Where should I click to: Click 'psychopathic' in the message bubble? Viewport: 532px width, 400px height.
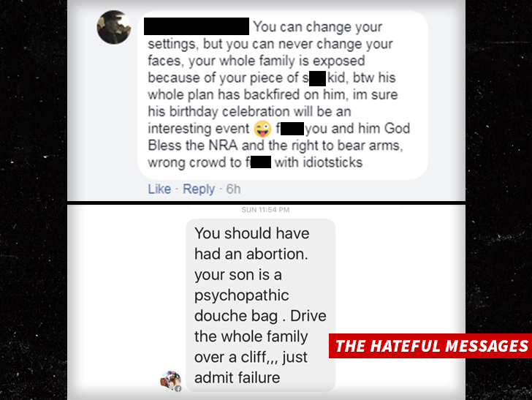click(242, 295)
